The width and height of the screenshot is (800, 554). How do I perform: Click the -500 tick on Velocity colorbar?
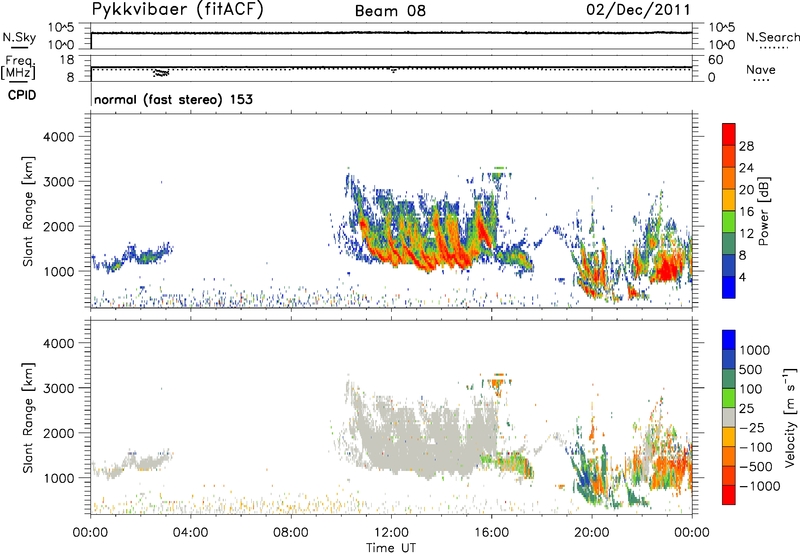[x=756, y=466]
